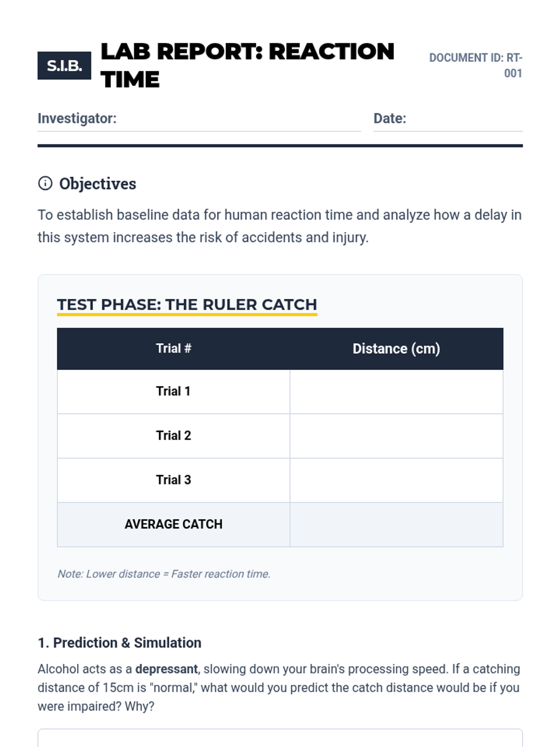Select the Trial 2 distance cell

point(396,436)
